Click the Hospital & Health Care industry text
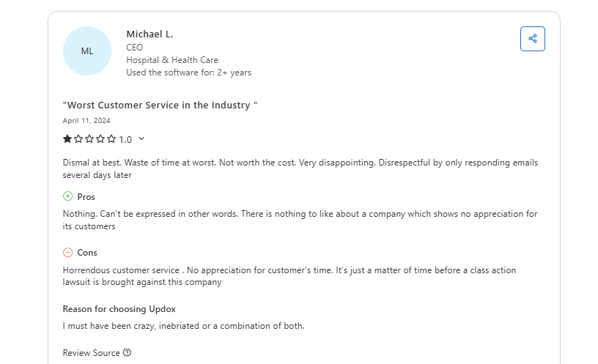Viewport: 598px width, 364px height. [171, 60]
